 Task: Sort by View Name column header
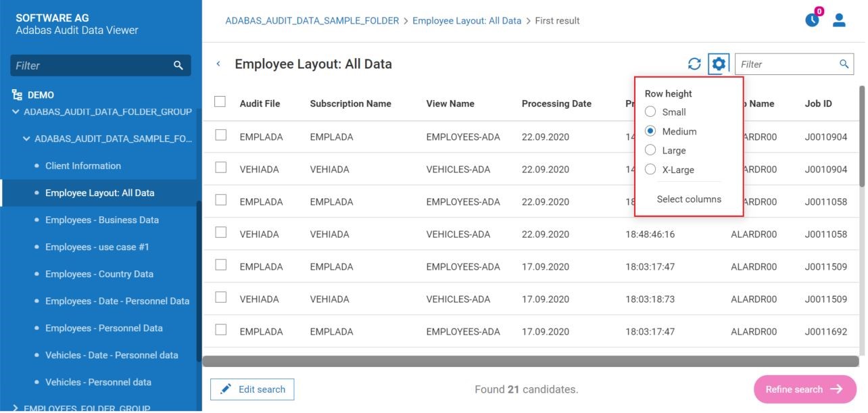[450, 103]
